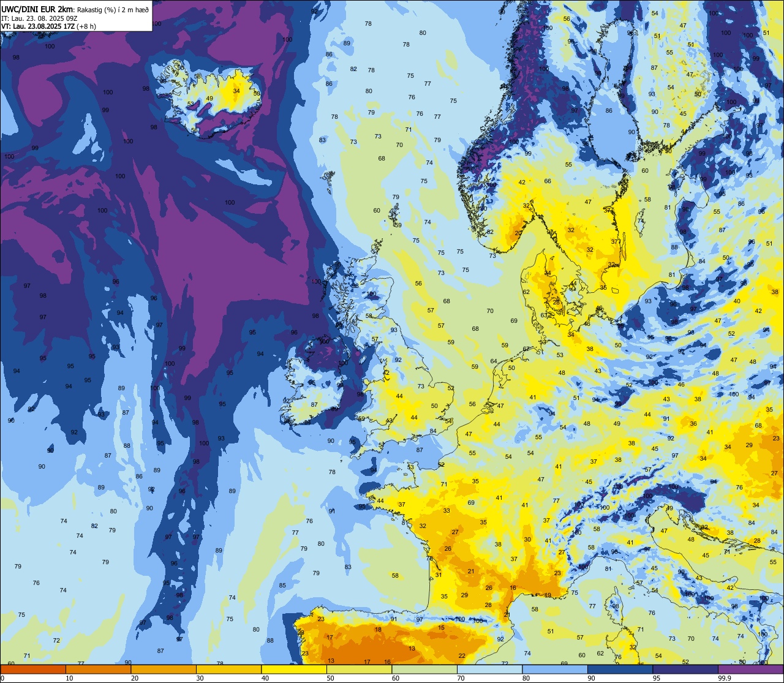Click the 20–30 legend color segment
Viewport: 784px width, 683px height.
tap(164, 669)
